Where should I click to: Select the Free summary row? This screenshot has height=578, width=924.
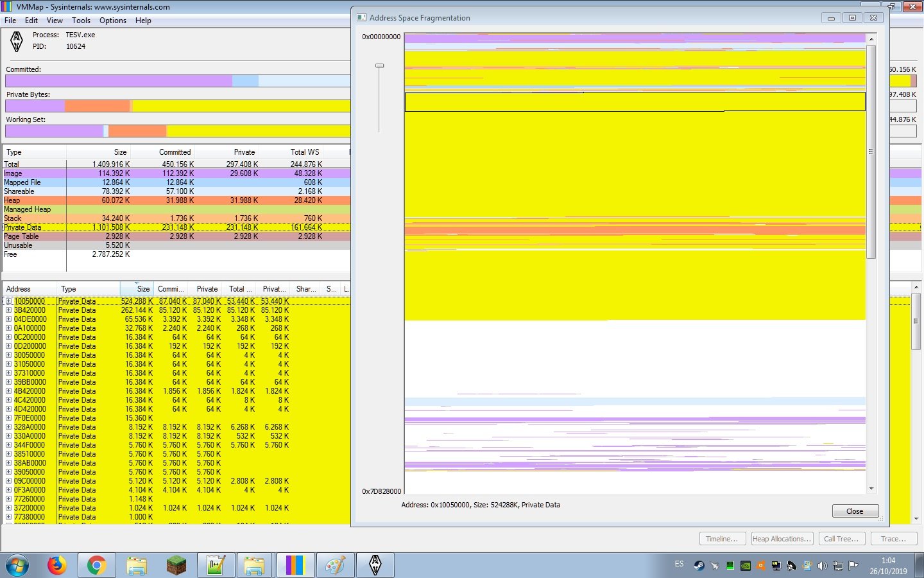pyautogui.click(x=176, y=254)
